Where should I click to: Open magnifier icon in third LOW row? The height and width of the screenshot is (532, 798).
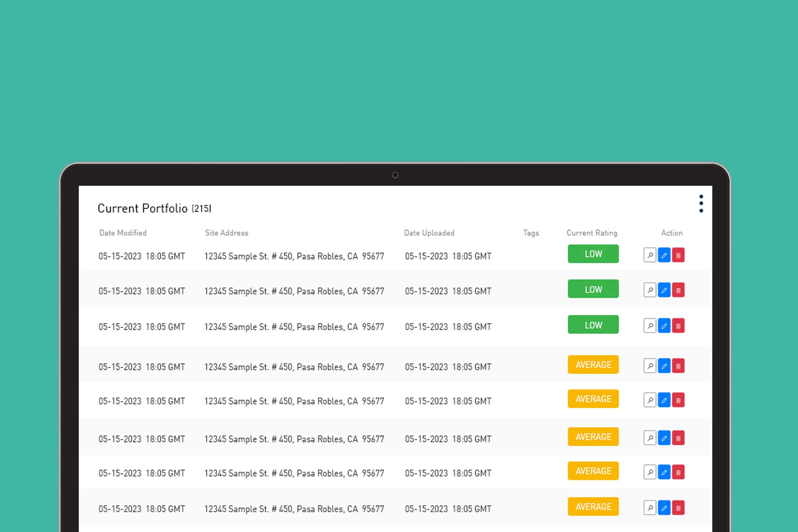(x=650, y=326)
